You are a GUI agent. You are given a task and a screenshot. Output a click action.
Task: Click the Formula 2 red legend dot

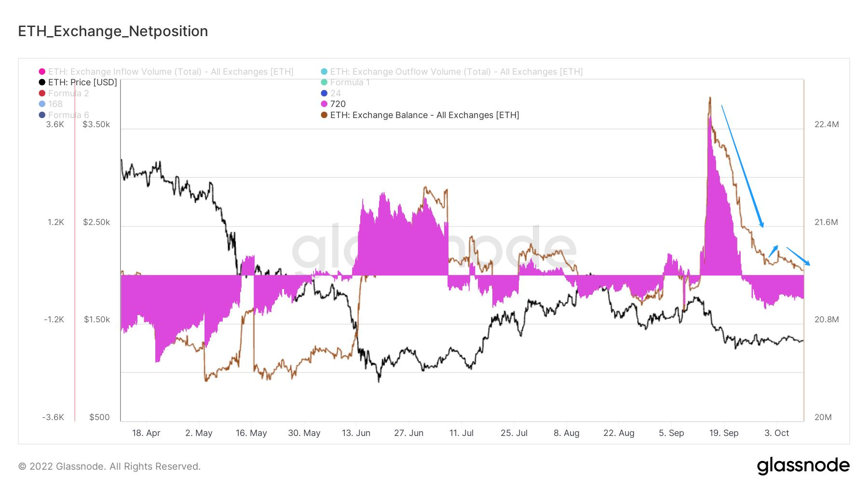tap(42, 93)
